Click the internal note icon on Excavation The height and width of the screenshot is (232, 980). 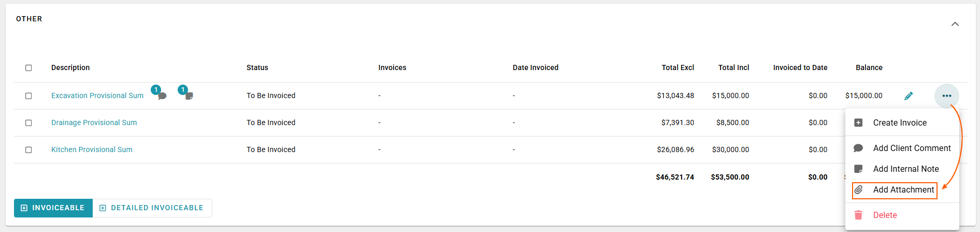[x=189, y=96]
